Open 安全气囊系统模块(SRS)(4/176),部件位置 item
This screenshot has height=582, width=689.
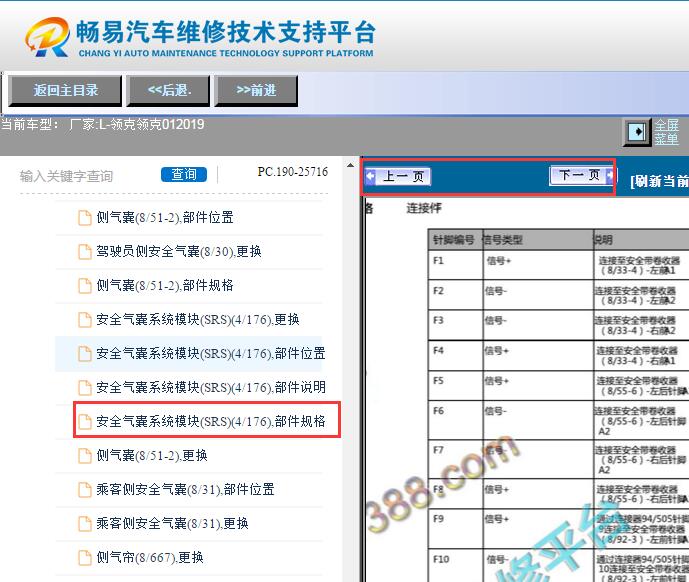pos(211,353)
